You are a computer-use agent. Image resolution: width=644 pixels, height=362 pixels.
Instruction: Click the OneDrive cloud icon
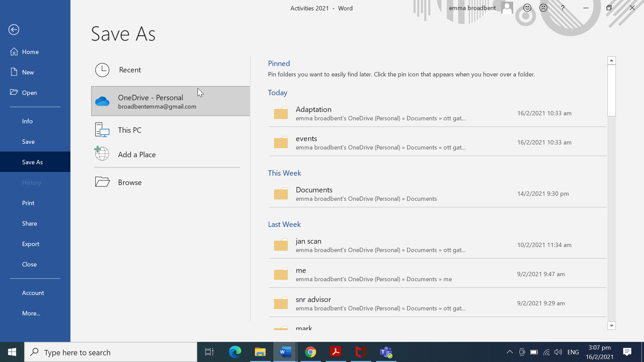[102, 101]
